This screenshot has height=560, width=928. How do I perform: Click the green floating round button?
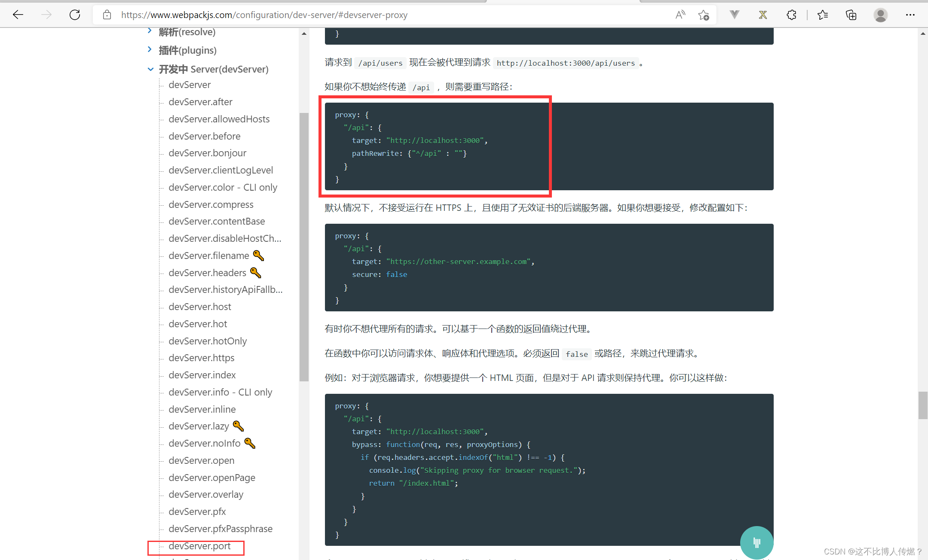[756, 542]
